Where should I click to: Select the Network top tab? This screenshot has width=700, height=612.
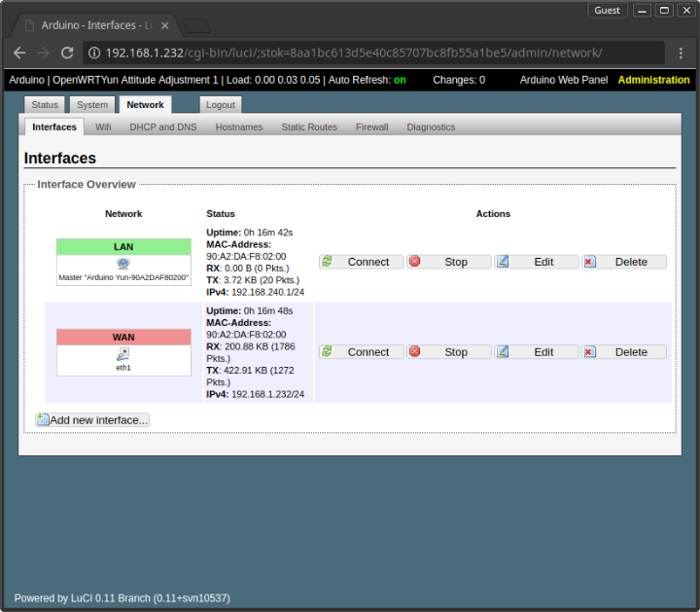click(145, 105)
